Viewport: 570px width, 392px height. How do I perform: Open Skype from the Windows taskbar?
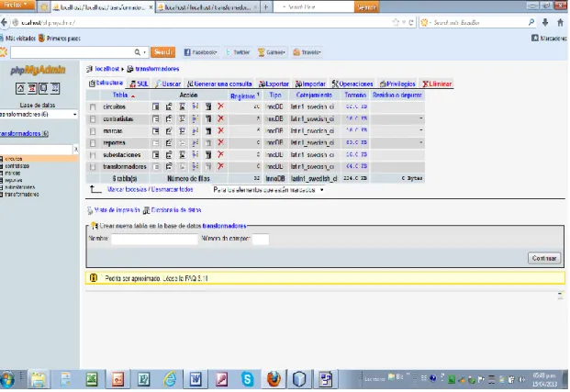[248, 380]
